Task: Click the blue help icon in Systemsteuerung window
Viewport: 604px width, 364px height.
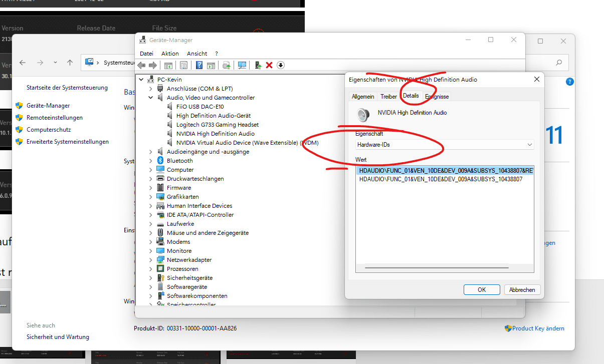Action: [569, 82]
